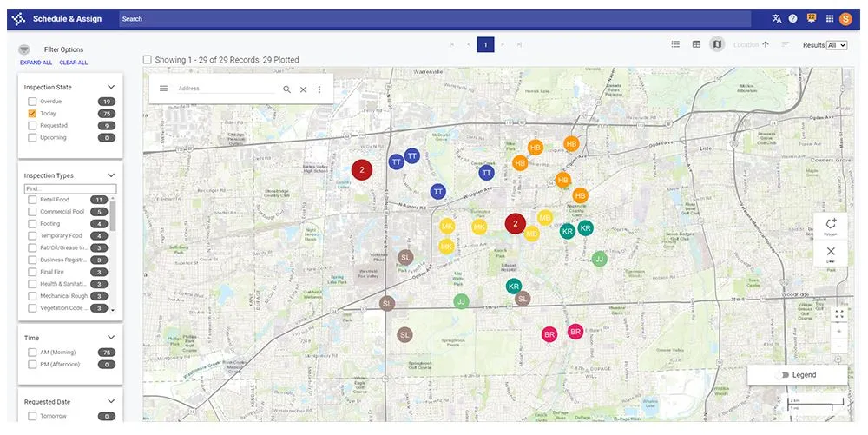868x435 pixels.
Task: Activate the Polygon selection tool
Action: [x=831, y=227]
